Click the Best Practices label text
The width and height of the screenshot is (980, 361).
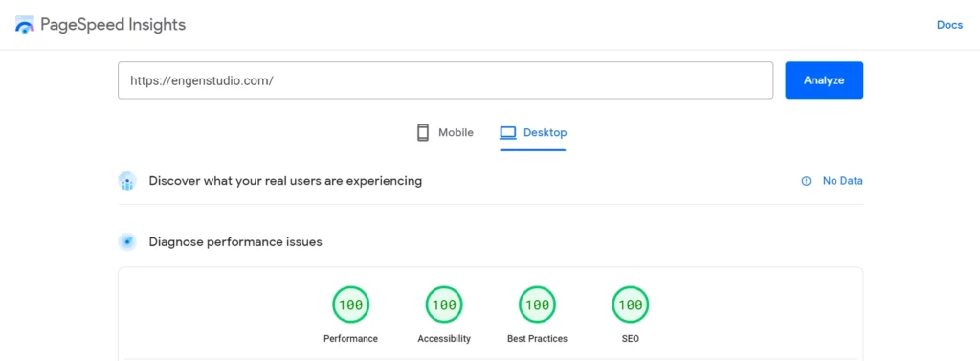[537, 338]
